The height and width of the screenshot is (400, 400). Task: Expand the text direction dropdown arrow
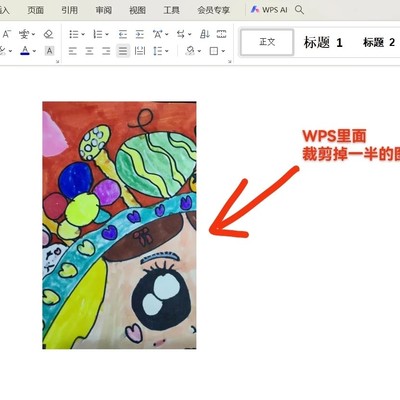[190, 34]
